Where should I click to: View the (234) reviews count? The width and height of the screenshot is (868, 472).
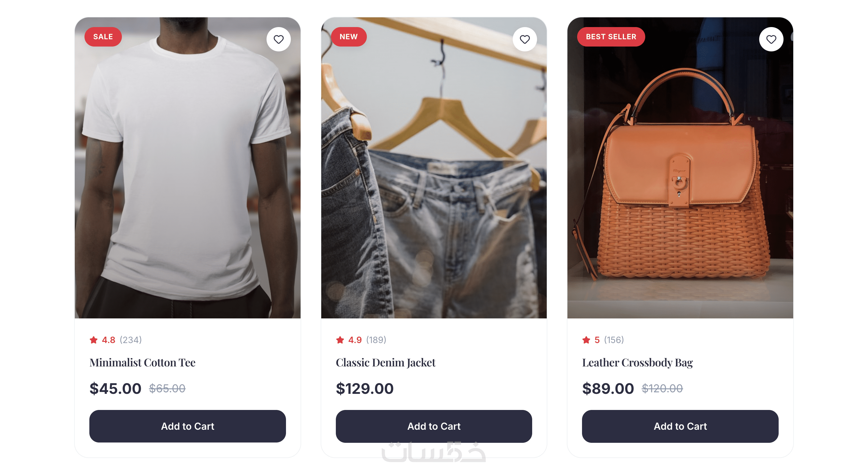131,340
